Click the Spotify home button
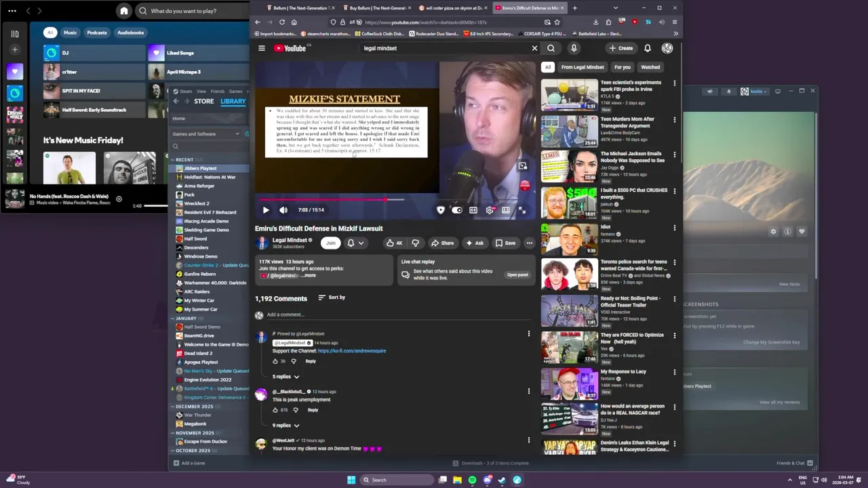 click(123, 11)
